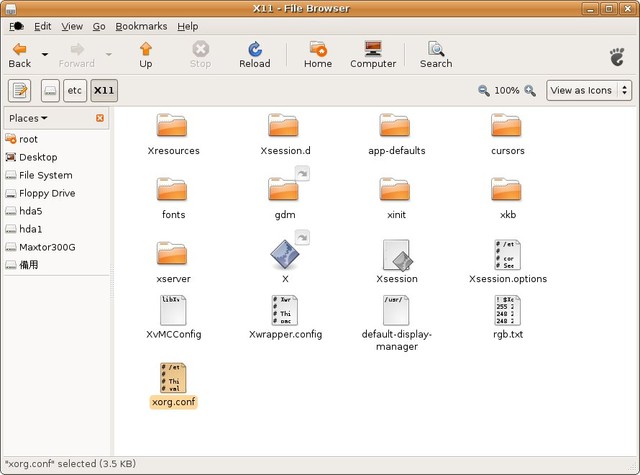Open the Back history dropdown arrow
The image size is (640, 475).
coord(45,54)
